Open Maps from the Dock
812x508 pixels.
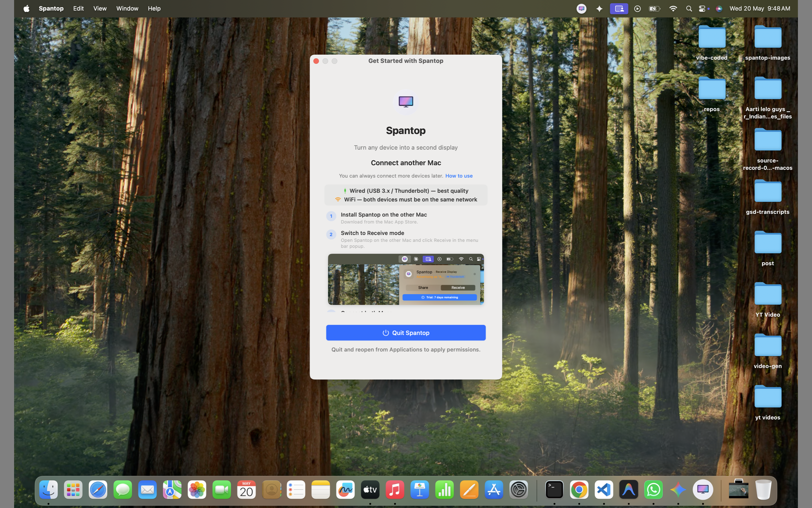click(x=172, y=490)
